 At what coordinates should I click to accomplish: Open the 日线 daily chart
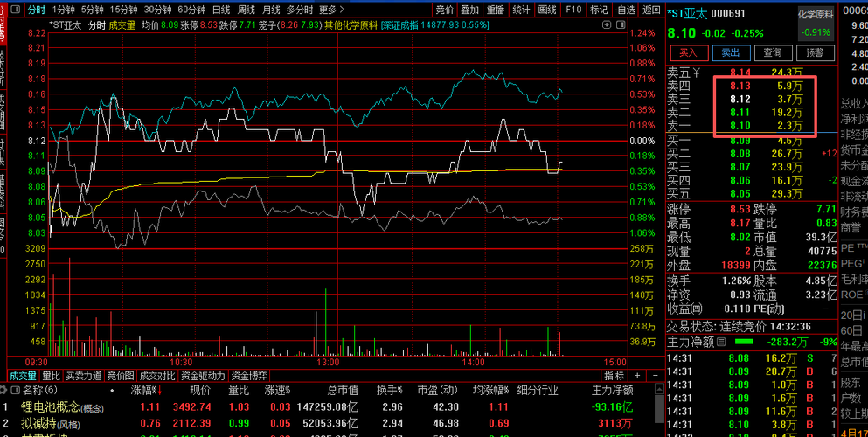[221, 10]
